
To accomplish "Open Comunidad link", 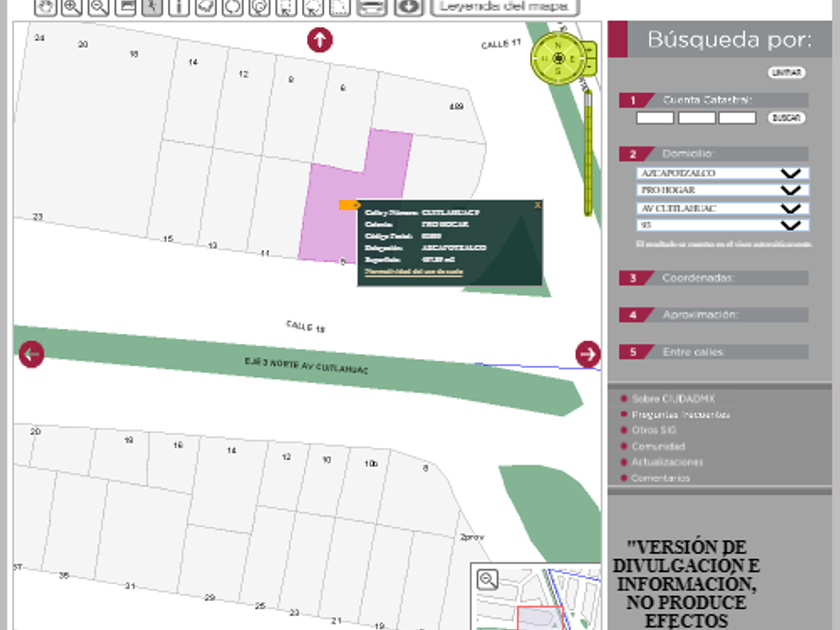I will (658, 446).
